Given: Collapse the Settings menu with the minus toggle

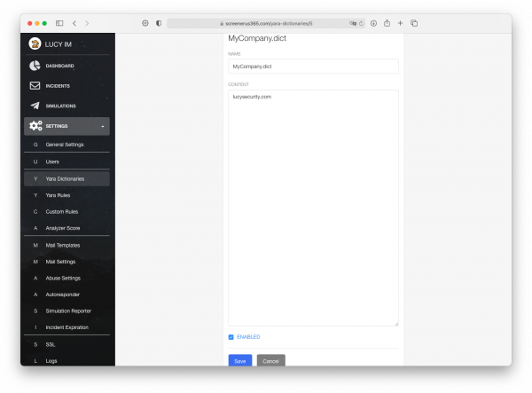Looking at the screenshot, I should pyautogui.click(x=103, y=126).
